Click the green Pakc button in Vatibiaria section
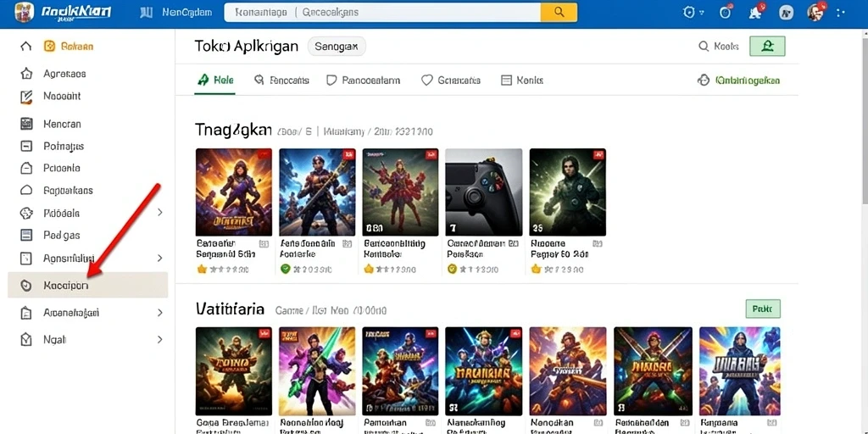The width and height of the screenshot is (868, 434). tap(763, 309)
